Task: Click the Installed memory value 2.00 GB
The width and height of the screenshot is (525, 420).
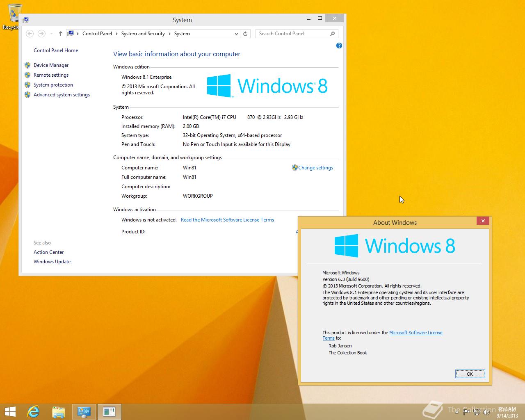Action: [191, 126]
